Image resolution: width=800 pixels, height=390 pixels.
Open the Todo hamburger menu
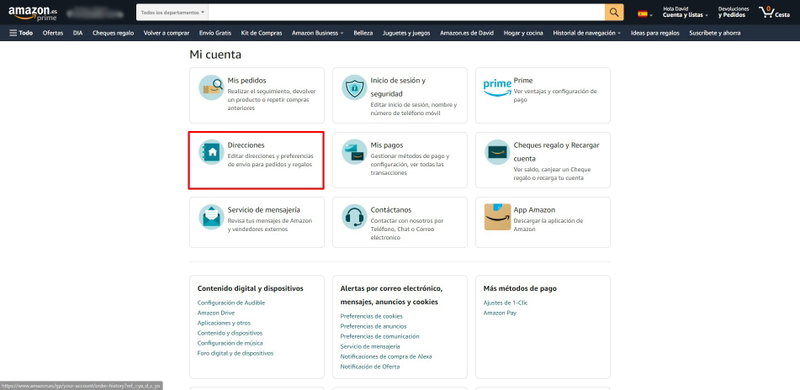pyautogui.click(x=21, y=33)
